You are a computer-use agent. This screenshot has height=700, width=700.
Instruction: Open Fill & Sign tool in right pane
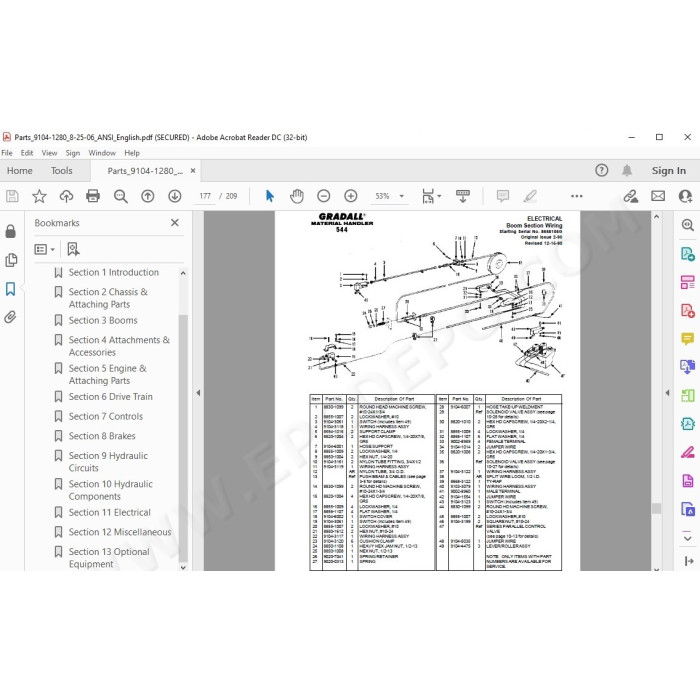(688, 453)
